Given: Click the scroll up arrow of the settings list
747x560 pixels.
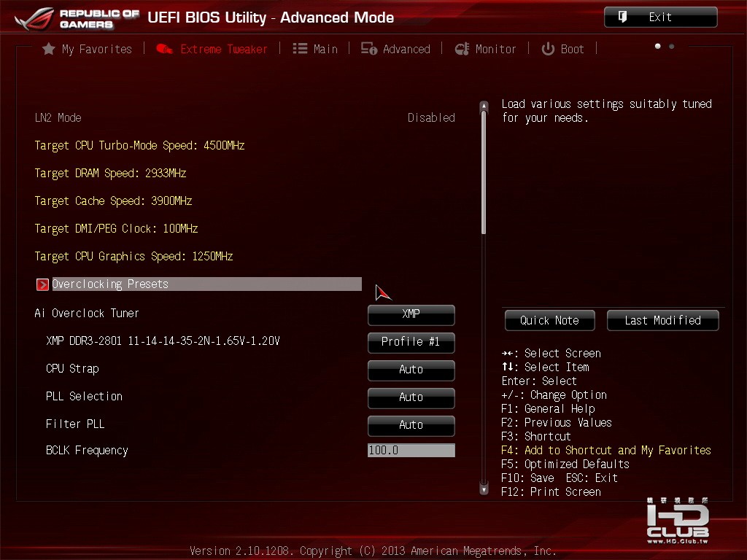Looking at the screenshot, I should pyautogui.click(x=484, y=105).
